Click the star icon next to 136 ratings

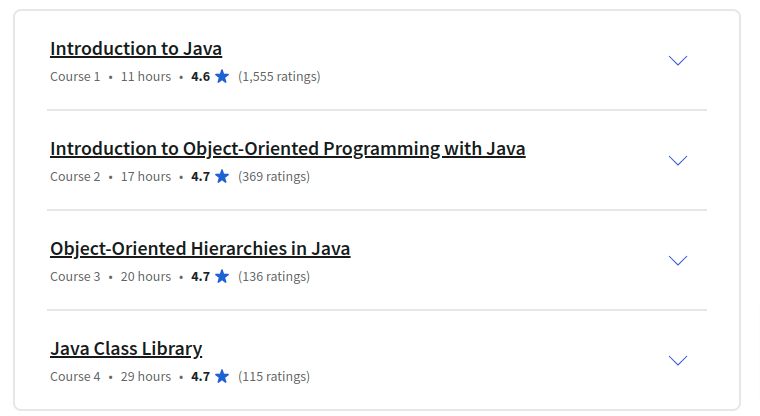(x=222, y=276)
